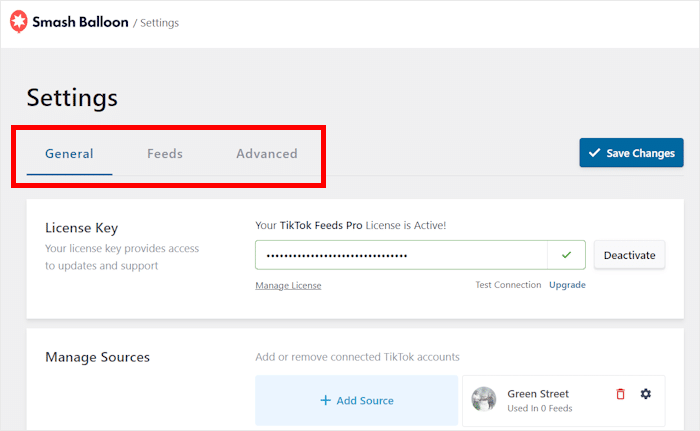Click the Upgrade link
This screenshot has height=431, width=700.
[x=567, y=285]
